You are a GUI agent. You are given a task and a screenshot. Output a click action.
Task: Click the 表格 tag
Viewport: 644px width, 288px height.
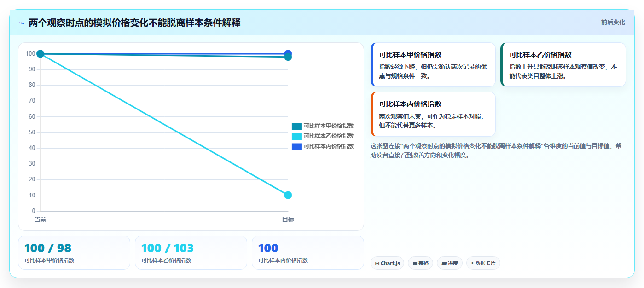pyautogui.click(x=420, y=263)
